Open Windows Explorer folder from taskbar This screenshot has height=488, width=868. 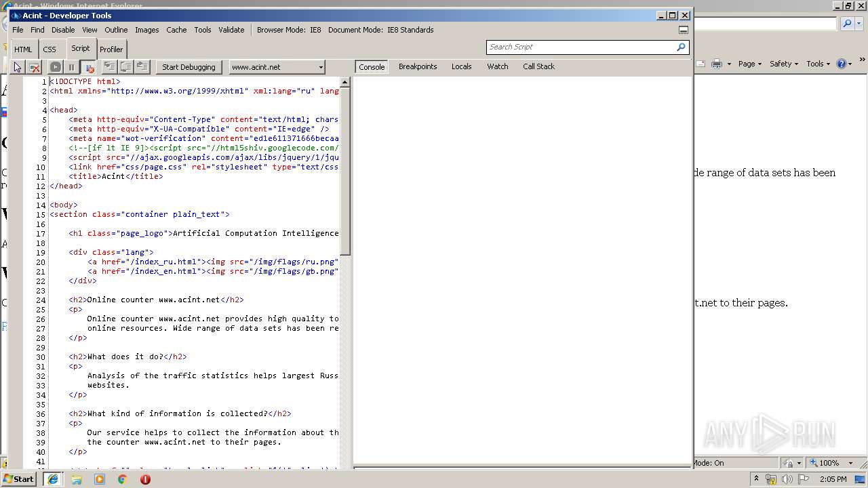coord(77,479)
